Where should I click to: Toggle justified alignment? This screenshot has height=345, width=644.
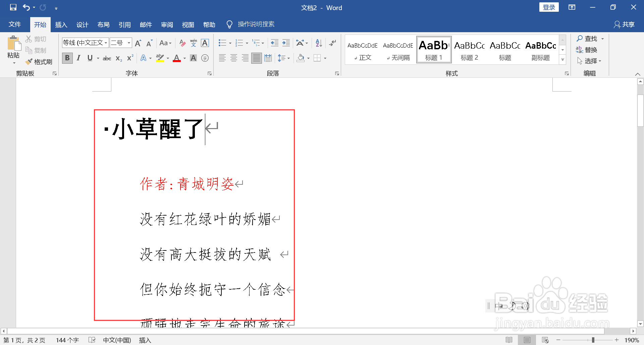pyautogui.click(x=257, y=58)
